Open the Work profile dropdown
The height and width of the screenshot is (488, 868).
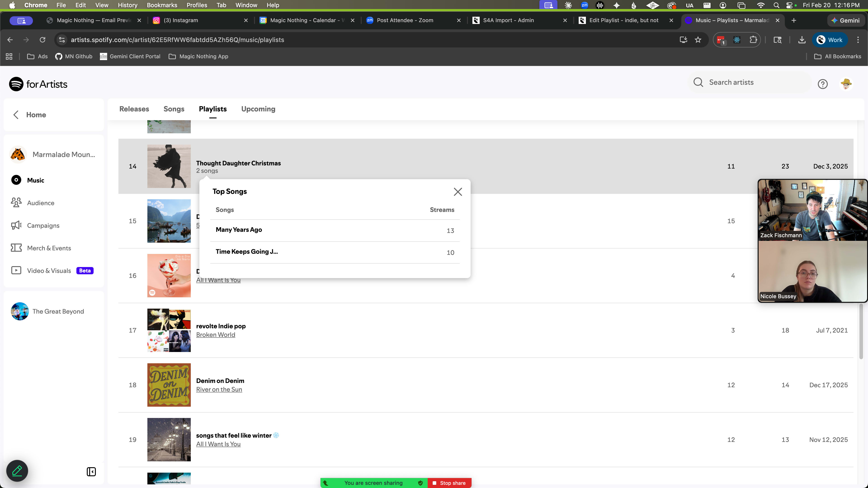coord(829,40)
